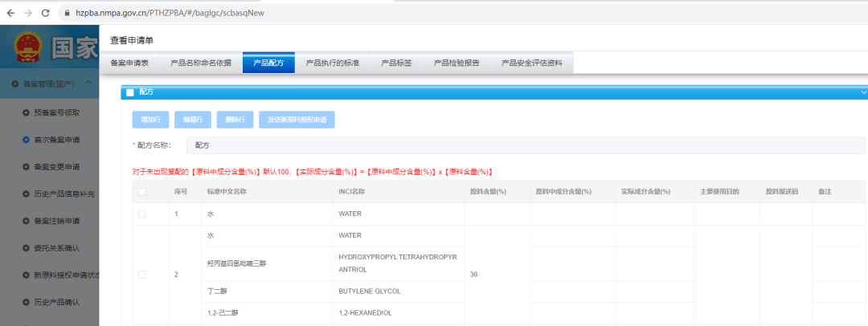
Task: Click the 删除行 button
Action: click(x=235, y=120)
